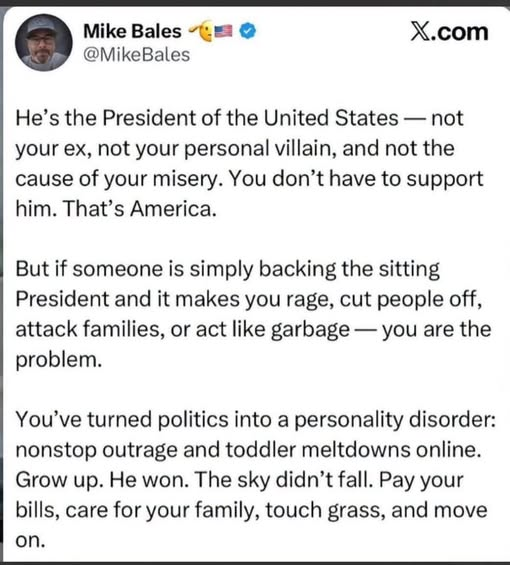Visit the @MikeBales handle link

coord(137,55)
